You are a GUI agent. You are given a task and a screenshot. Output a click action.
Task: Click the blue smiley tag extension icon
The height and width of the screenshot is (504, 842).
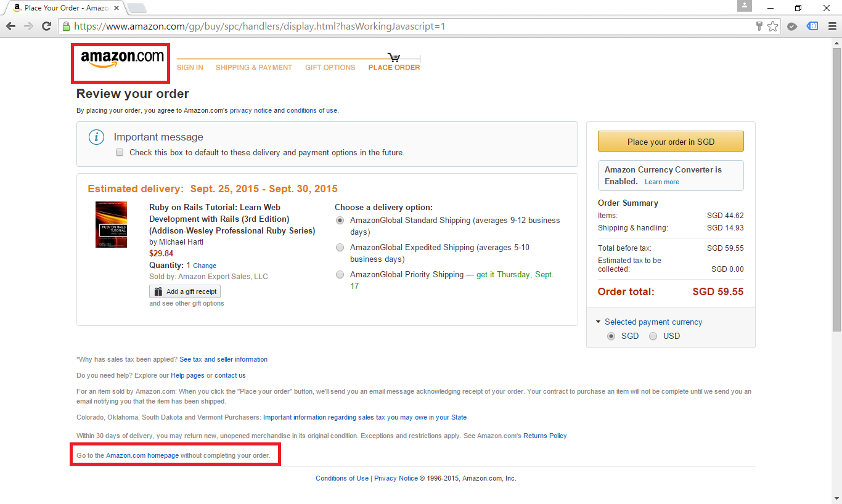click(812, 26)
